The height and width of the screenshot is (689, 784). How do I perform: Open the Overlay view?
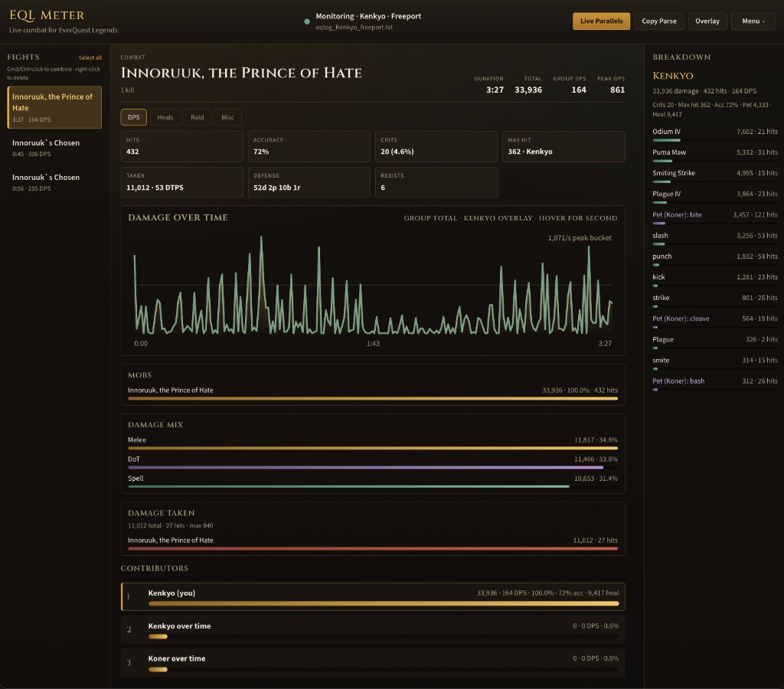point(707,21)
